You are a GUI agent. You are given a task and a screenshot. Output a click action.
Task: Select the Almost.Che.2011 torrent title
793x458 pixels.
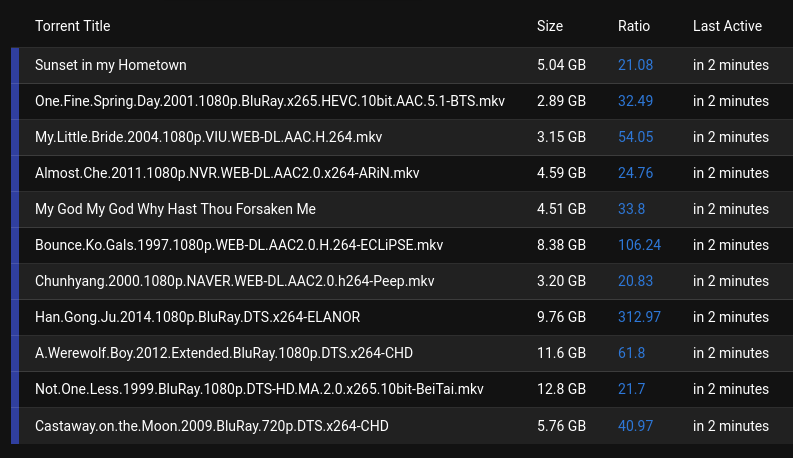coord(227,173)
